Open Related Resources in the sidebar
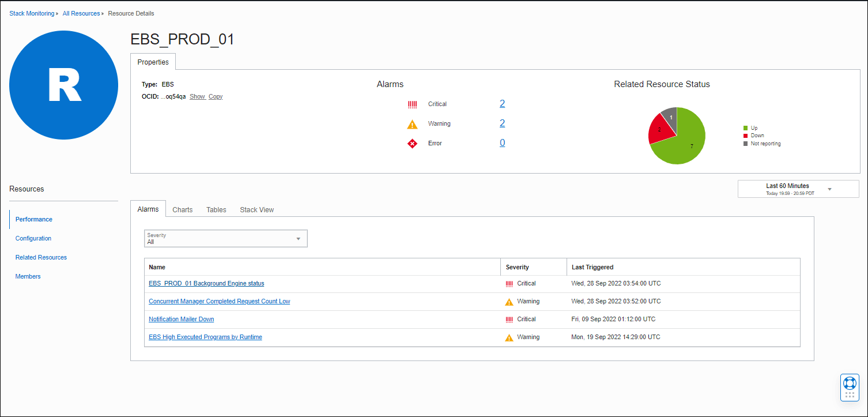The width and height of the screenshot is (868, 417). 40,257
